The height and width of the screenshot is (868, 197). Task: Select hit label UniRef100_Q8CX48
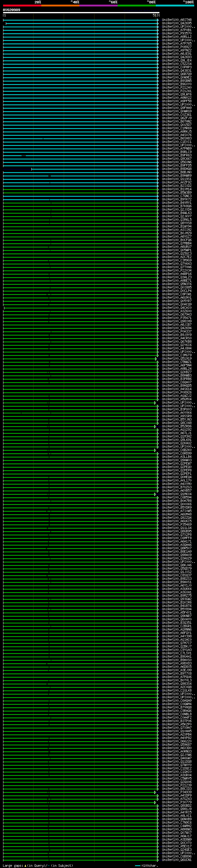[177, 423]
